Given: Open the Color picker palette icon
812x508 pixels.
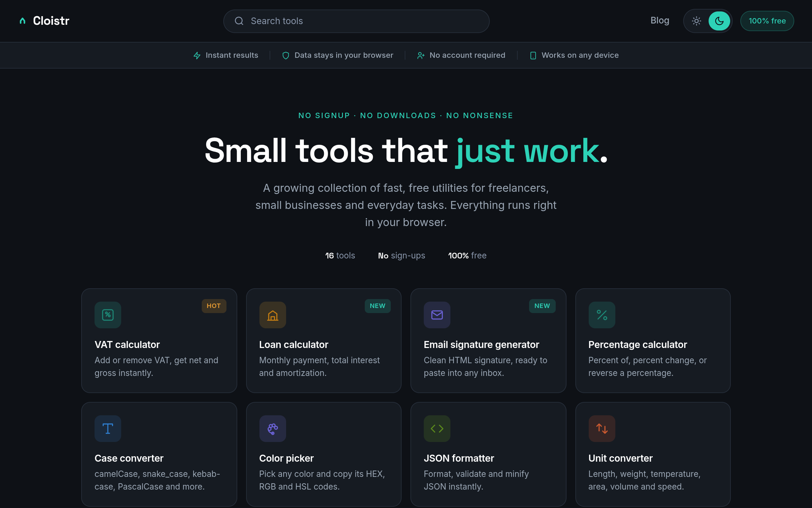Looking at the screenshot, I should [x=272, y=428].
